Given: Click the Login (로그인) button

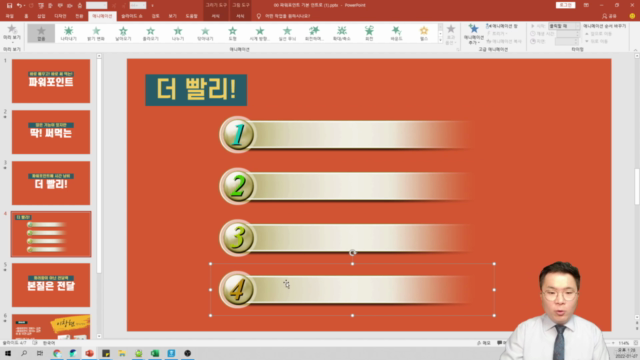Looking at the screenshot, I should 565,5.
